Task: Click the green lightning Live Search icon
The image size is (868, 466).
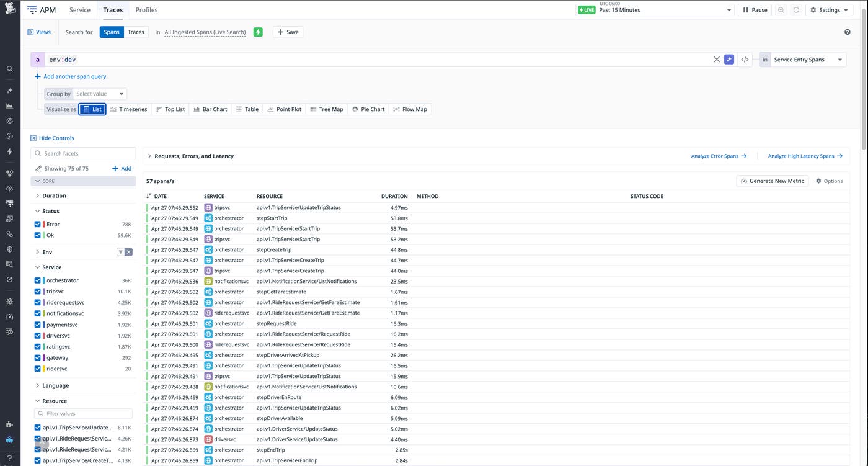Action: tap(258, 32)
